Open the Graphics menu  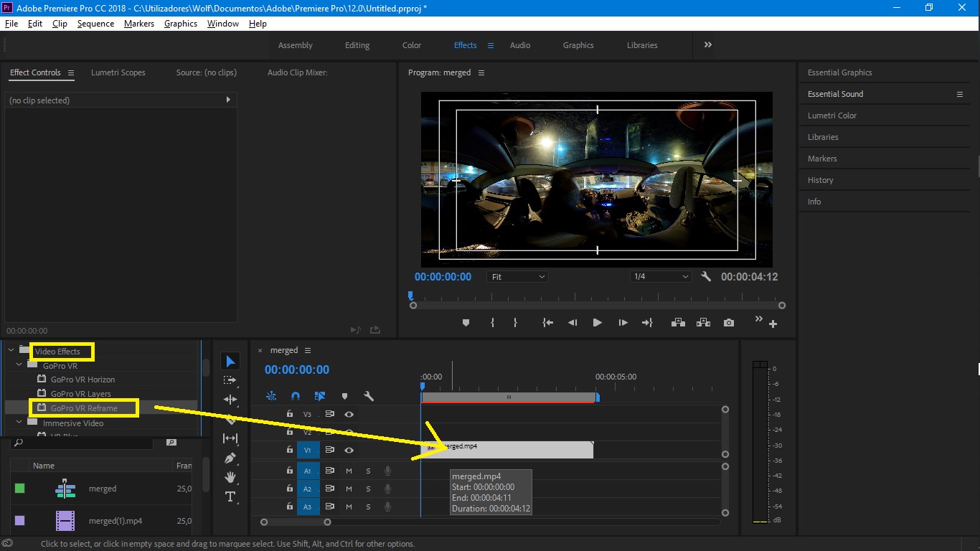tap(181, 24)
